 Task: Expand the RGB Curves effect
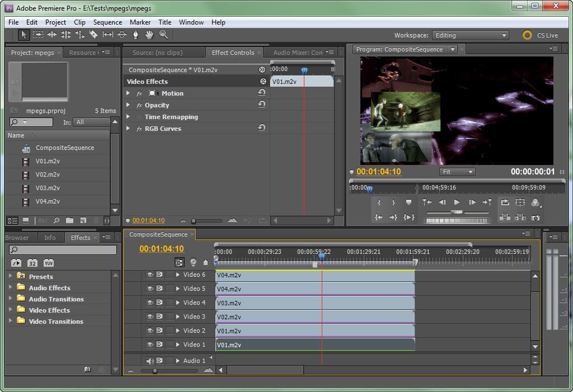click(x=128, y=129)
